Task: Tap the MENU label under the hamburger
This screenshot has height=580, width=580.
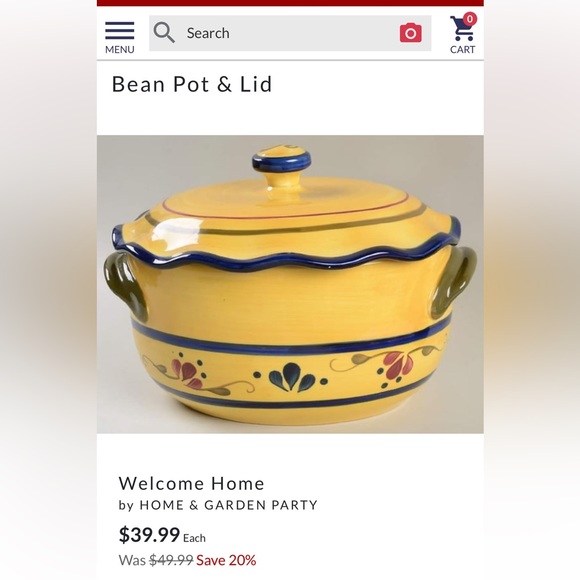Action: pos(119,50)
